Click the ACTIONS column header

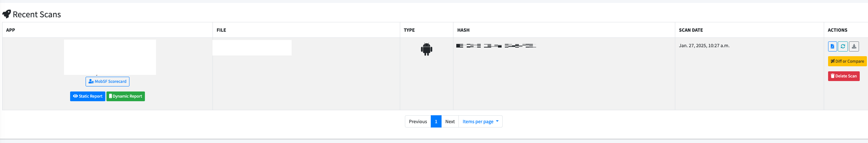coord(837,30)
